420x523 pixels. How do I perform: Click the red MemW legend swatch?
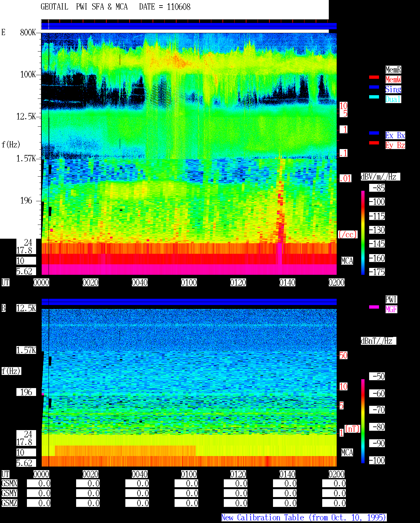tap(374, 77)
